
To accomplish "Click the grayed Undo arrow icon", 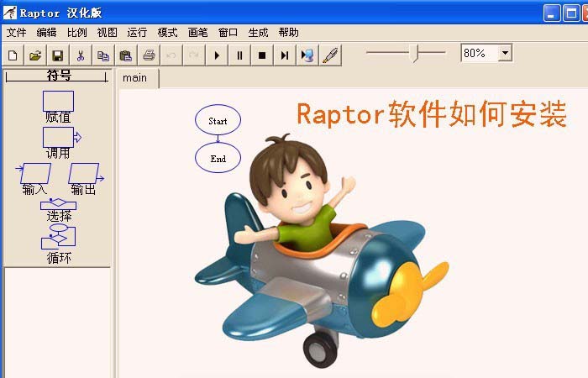I will (x=171, y=55).
